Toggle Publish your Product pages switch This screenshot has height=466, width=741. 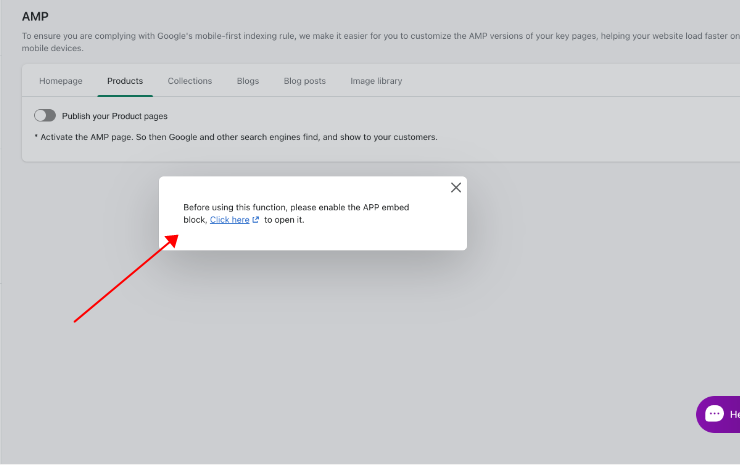pyautogui.click(x=45, y=116)
